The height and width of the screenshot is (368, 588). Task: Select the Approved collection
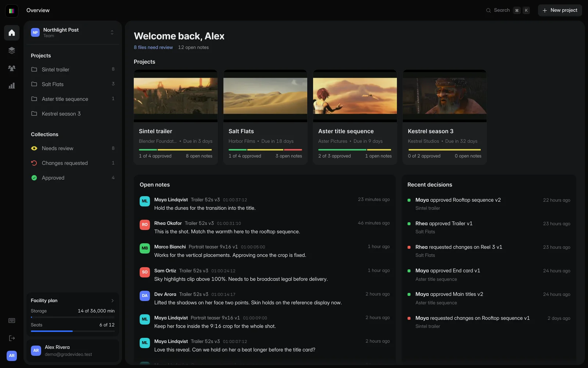tap(73, 178)
